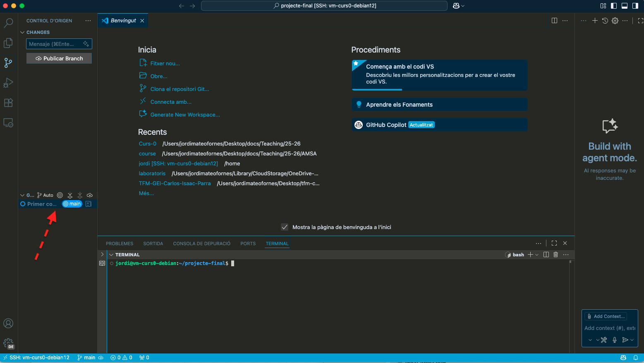Collapse the CHANGES section

pos(22,32)
